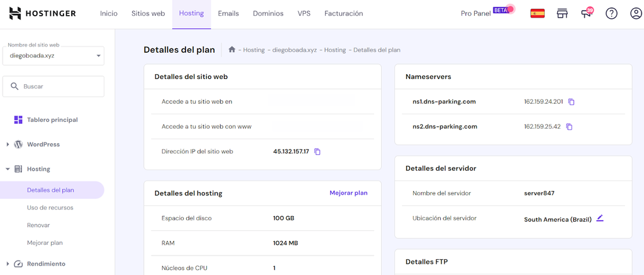The image size is (644, 275).
Task: Open the notifications megaphone icon
Action: tap(587, 14)
